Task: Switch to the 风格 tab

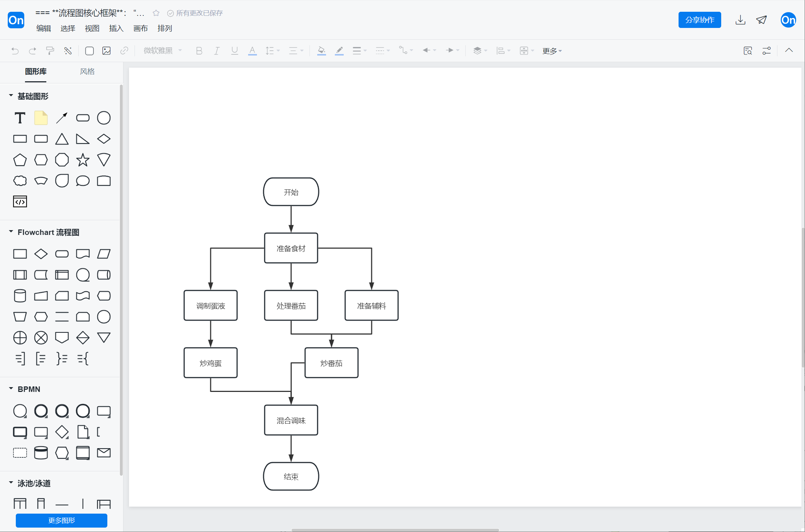Action: (87, 71)
